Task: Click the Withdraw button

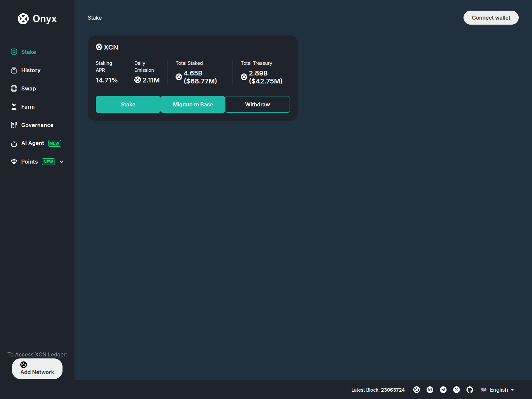Action: click(258, 104)
